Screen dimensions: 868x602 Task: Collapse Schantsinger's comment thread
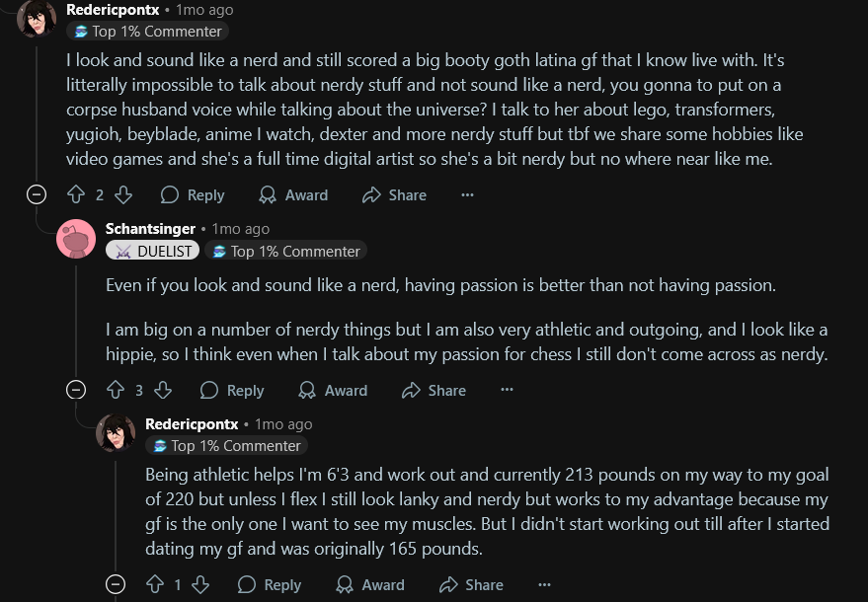click(76, 391)
